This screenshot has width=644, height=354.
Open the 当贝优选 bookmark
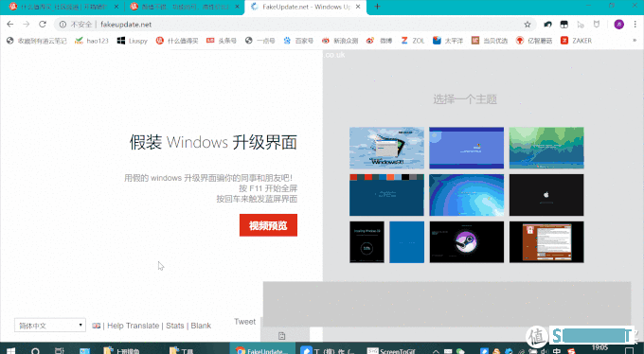[490, 41]
